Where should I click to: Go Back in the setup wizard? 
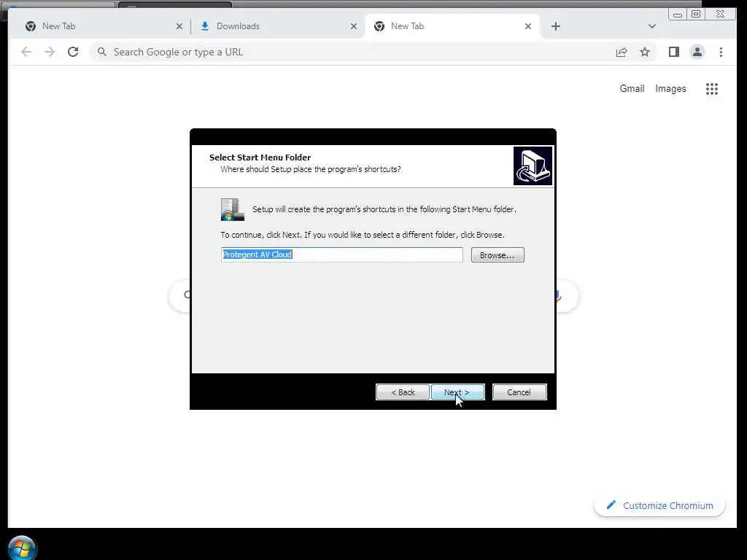click(x=403, y=392)
